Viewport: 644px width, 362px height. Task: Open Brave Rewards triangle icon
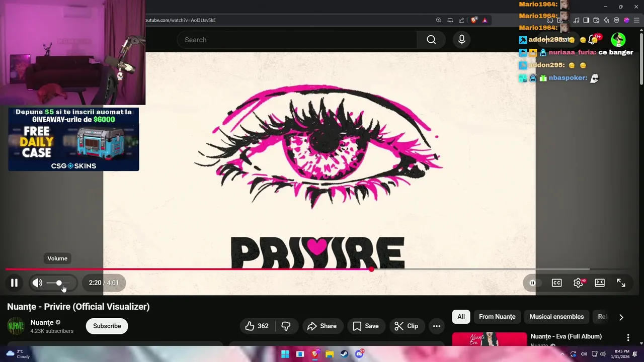pyautogui.click(x=485, y=20)
